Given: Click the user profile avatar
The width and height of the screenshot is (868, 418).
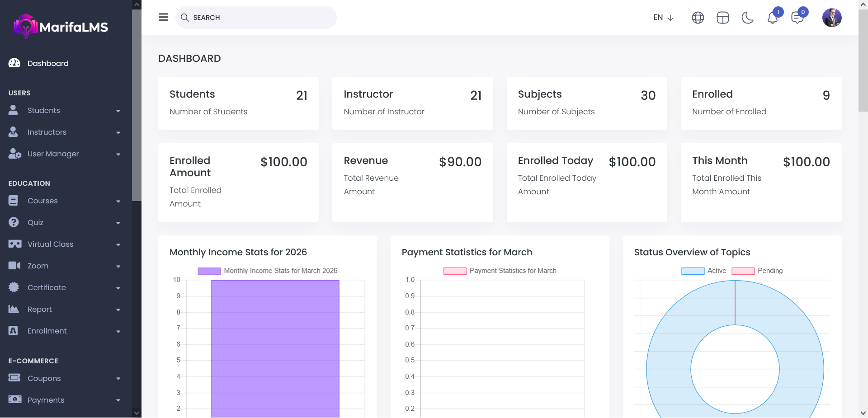Looking at the screenshot, I should (x=831, y=18).
